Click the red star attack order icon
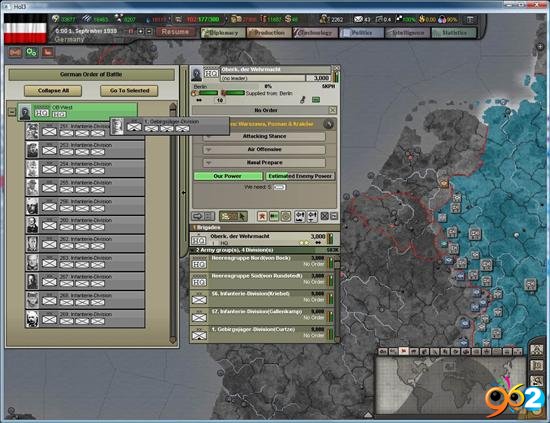The width and height of the screenshot is (550, 423). point(262,216)
